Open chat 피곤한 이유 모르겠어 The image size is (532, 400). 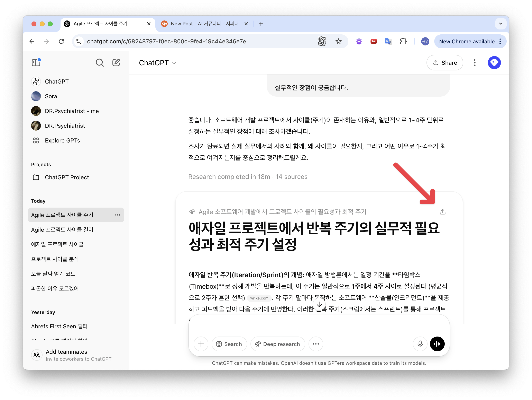pyautogui.click(x=76, y=288)
